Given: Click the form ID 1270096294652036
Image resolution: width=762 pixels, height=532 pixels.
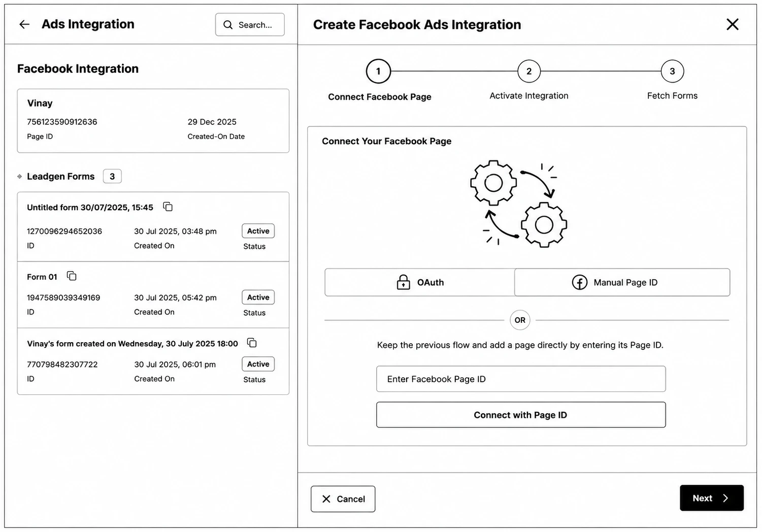Looking at the screenshot, I should [x=64, y=231].
